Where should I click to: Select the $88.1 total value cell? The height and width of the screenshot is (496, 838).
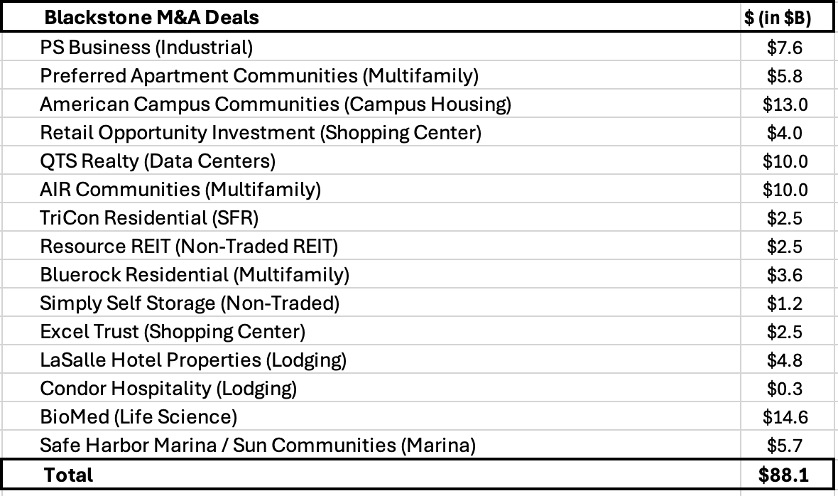click(x=786, y=474)
